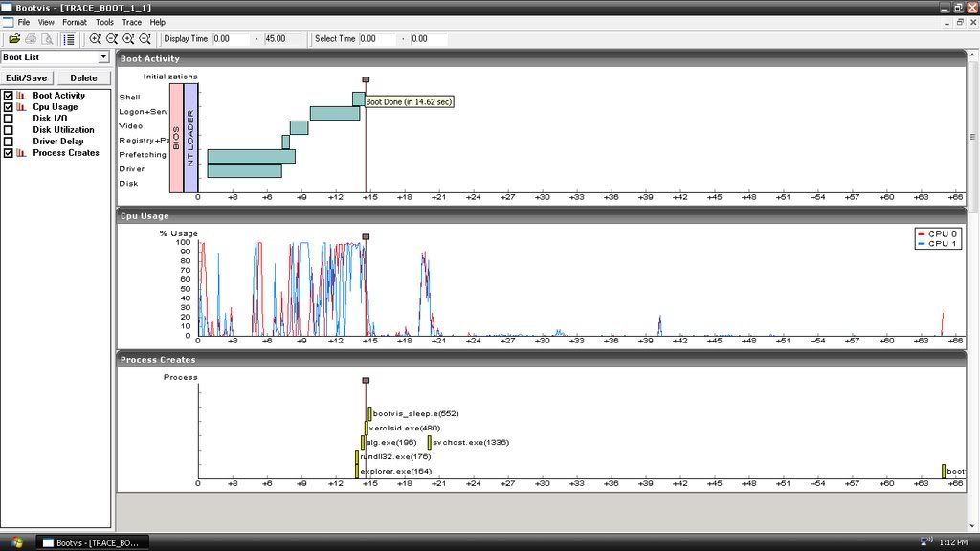This screenshot has width=980, height=551.
Task: Expand the Boot List dropdown
Action: point(103,56)
